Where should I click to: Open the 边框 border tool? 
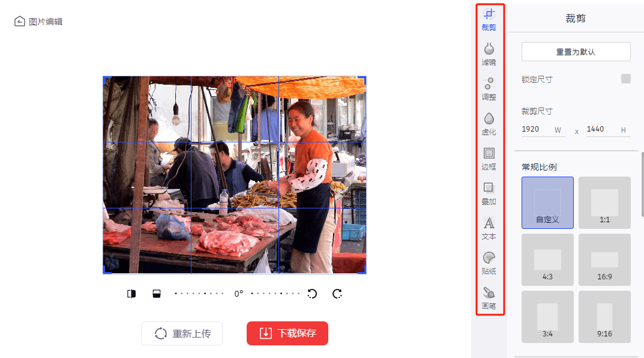point(489,159)
